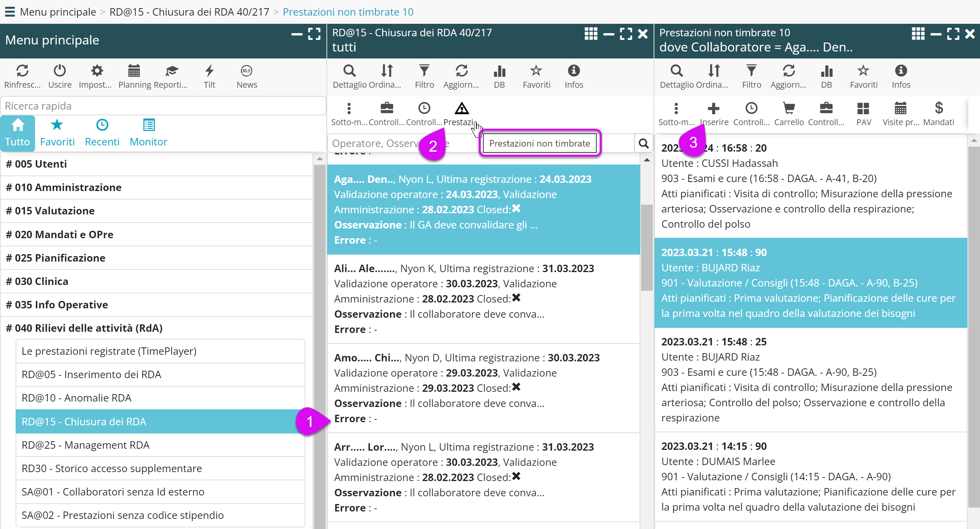Click RD@15 breadcrumb link at top

pyautogui.click(x=189, y=12)
